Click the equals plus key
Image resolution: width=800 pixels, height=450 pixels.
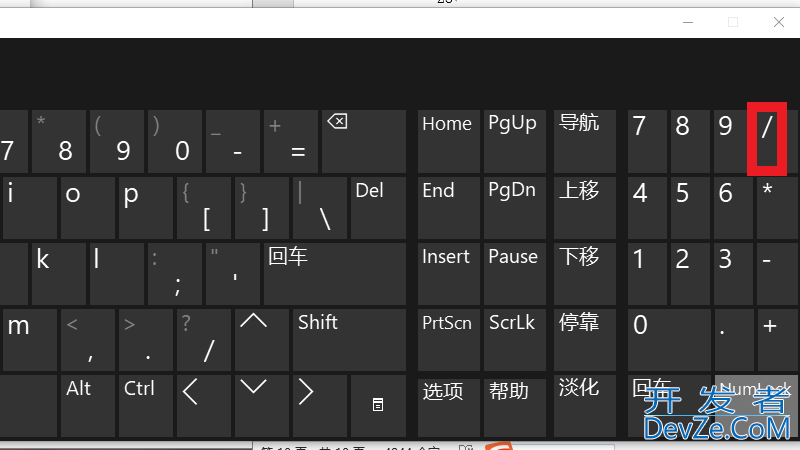tap(291, 141)
